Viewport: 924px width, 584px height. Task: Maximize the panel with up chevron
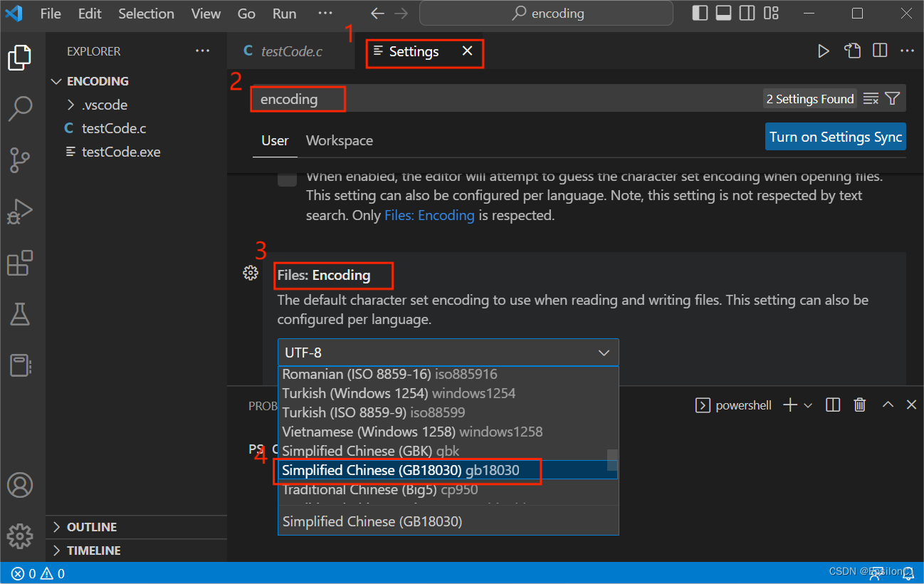[888, 405]
